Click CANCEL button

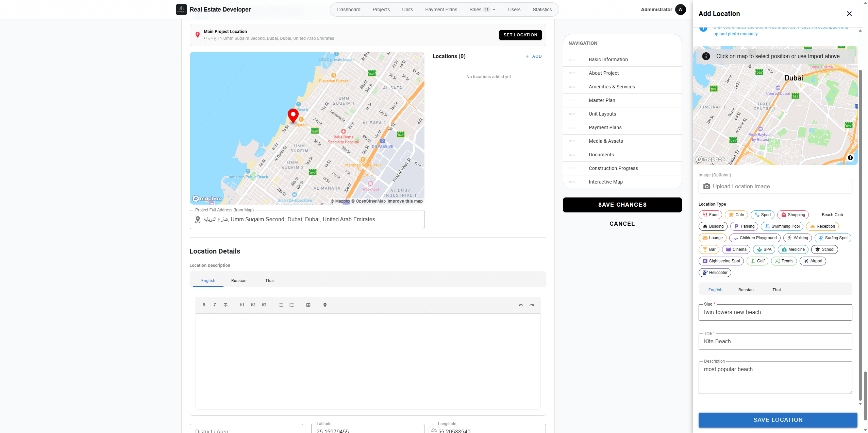[622, 224]
